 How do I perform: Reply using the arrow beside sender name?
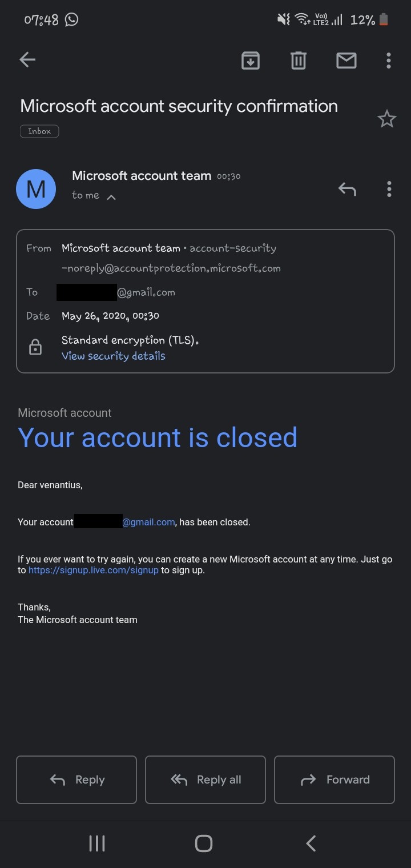click(x=347, y=188)
